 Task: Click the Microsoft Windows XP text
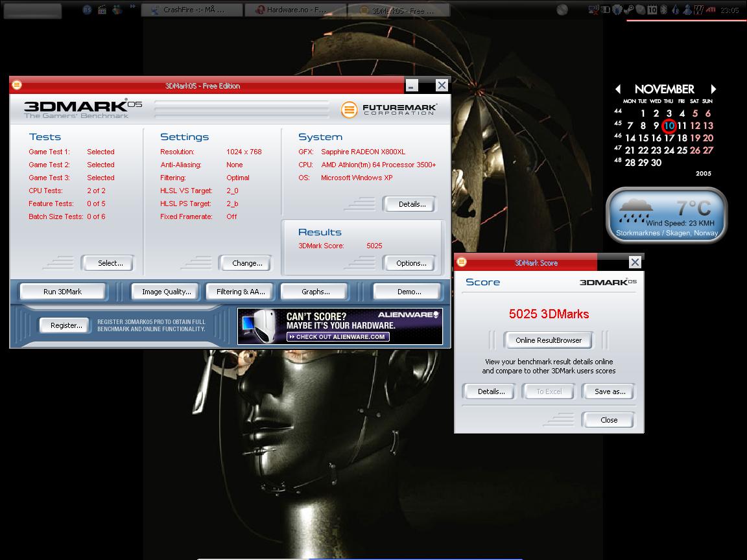pyautogui.click(x=357, y=178)
